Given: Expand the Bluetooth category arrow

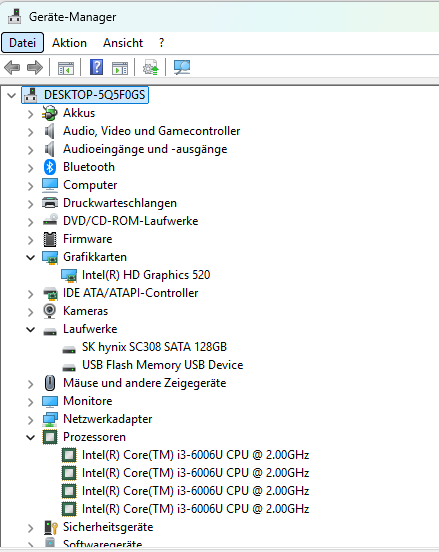Looking at the screenshot, I should (31, 168).
